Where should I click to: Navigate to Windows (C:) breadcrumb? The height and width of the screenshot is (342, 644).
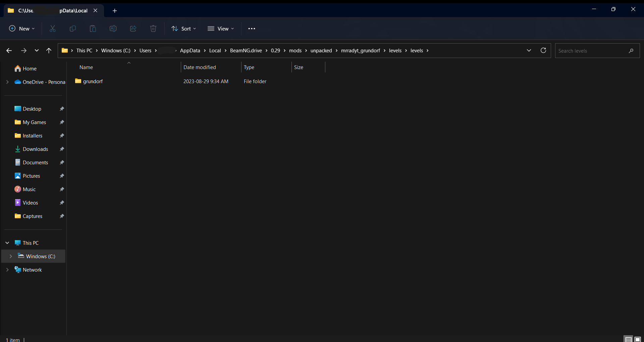116,51
